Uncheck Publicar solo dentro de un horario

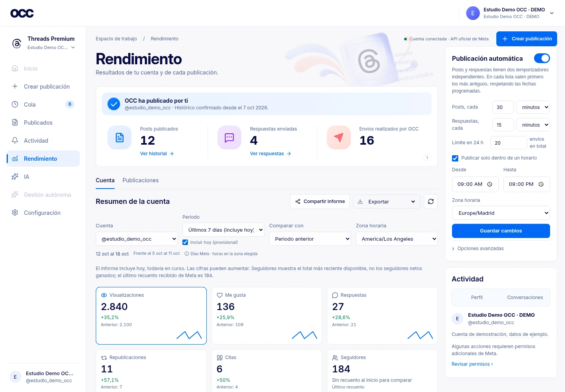455,158
